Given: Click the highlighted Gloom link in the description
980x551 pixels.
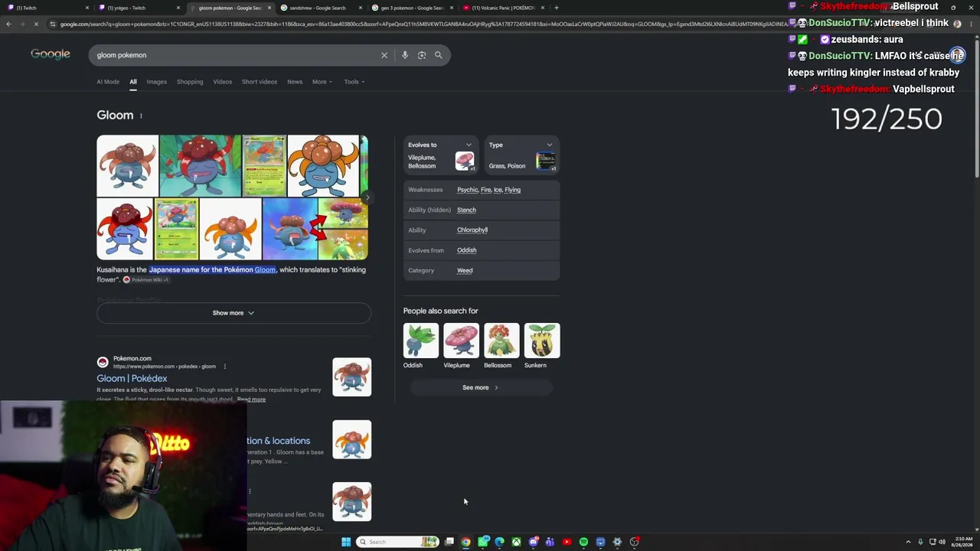Looking at the screenshot, I should coord(265,270).
